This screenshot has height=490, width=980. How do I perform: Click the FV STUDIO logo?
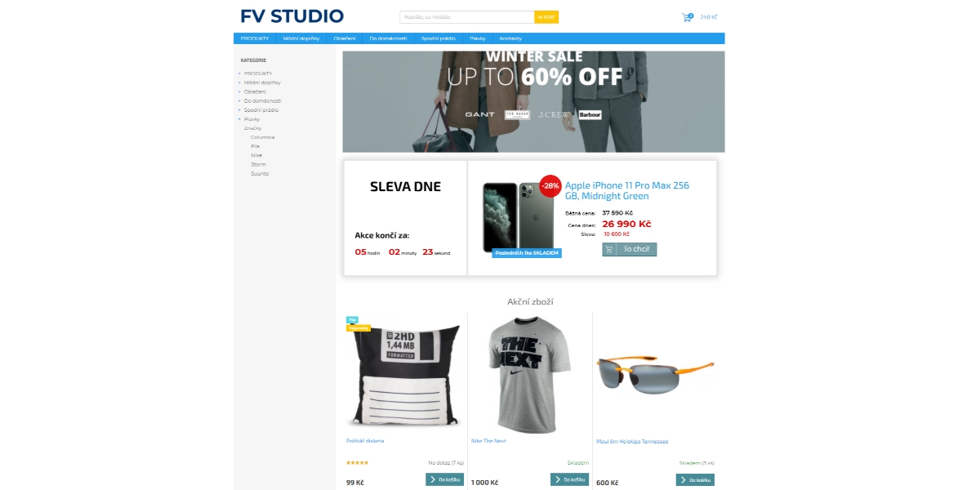pos(292,16)
